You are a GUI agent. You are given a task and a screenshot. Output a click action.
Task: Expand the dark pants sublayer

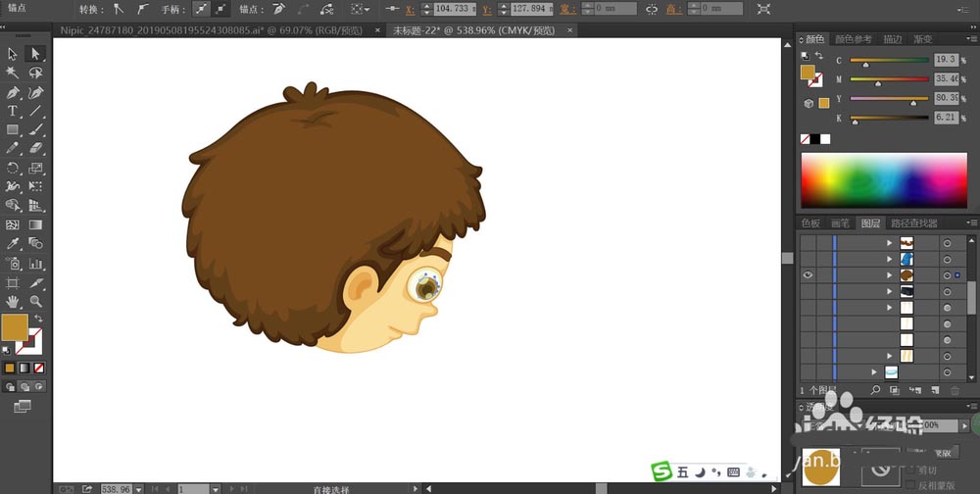[x=890, y=291]
